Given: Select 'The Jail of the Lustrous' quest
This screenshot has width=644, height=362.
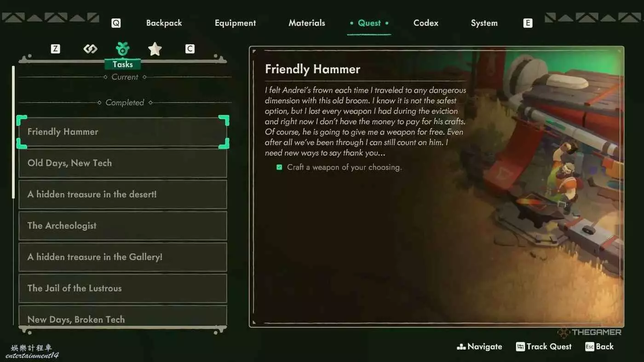Looking at the screenshot, I should pos(123,288).
